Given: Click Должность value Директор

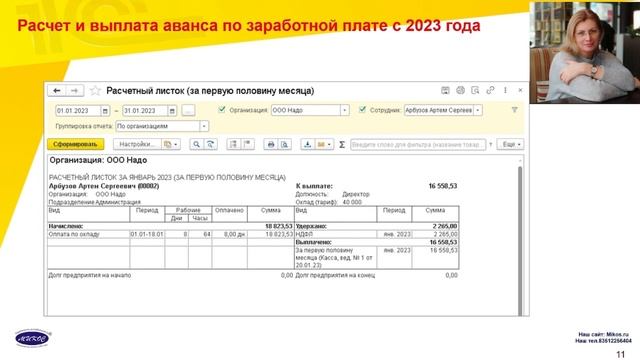Looking at the screenshot, I should (356, 194).
